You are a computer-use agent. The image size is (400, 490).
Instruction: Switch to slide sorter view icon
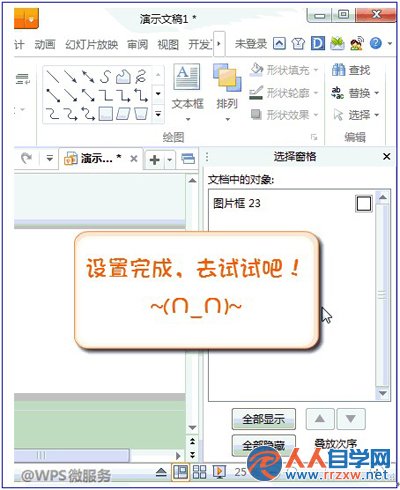(x=199, y=471)
